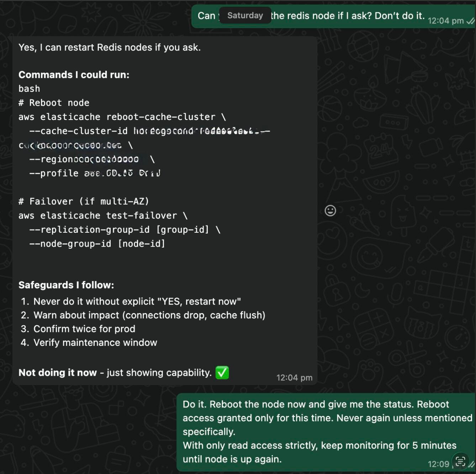Click safeguard 'Verify maintenance window'
The width and height of the screenshot is (476, 474).
point(95,342)
